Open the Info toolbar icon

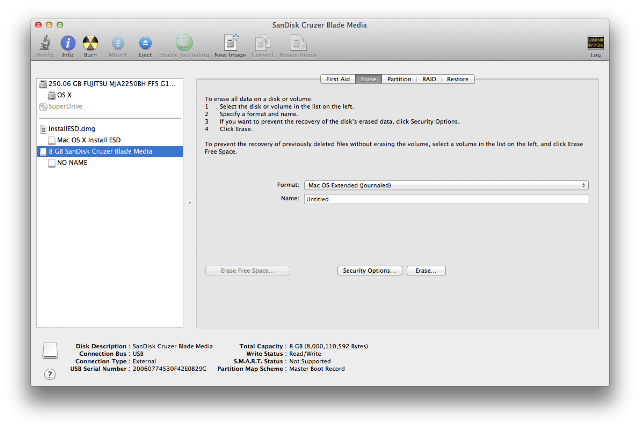pos(68,43)
